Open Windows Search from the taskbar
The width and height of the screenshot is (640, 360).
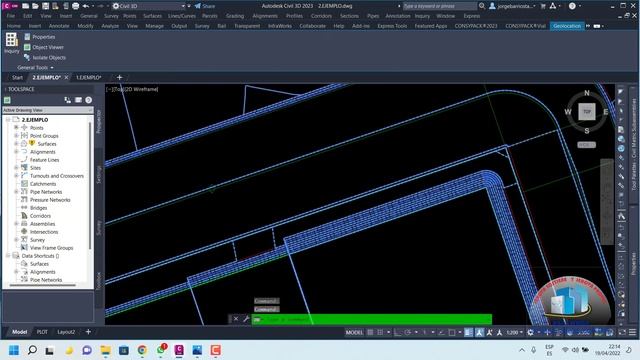(x=32, y=350)
